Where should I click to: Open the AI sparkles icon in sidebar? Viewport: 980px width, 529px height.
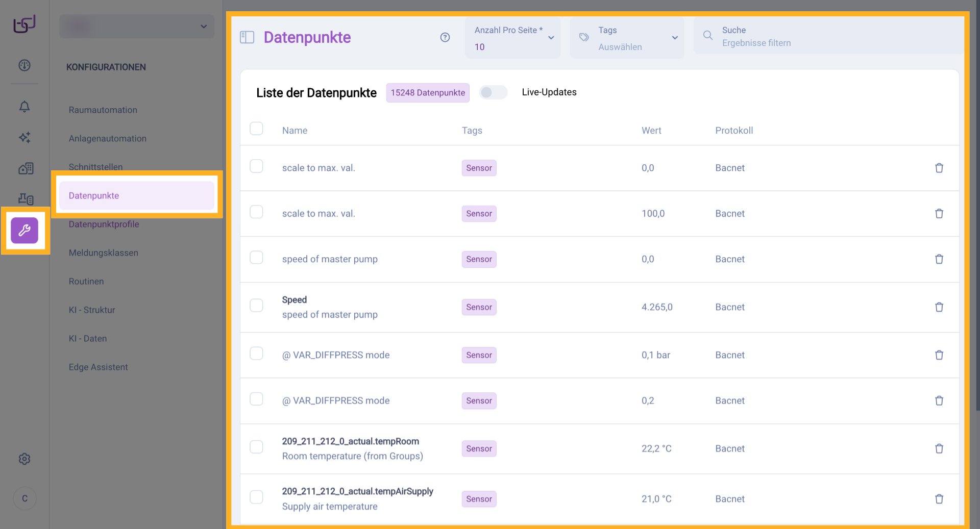[24, 137]
